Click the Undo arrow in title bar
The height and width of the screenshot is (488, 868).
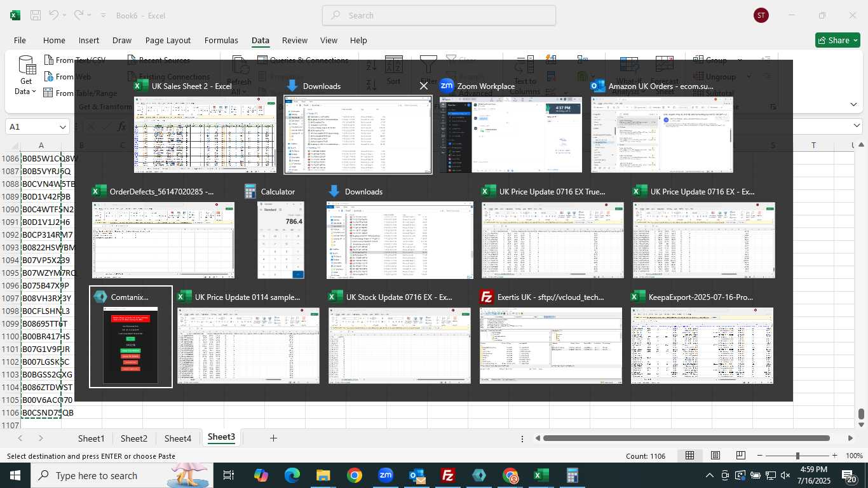54,15
